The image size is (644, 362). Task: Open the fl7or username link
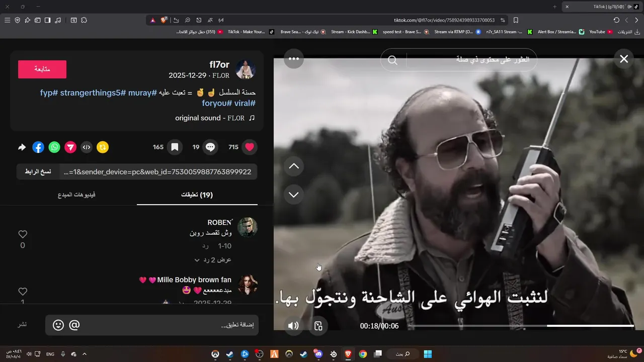[x=219, y=64]
